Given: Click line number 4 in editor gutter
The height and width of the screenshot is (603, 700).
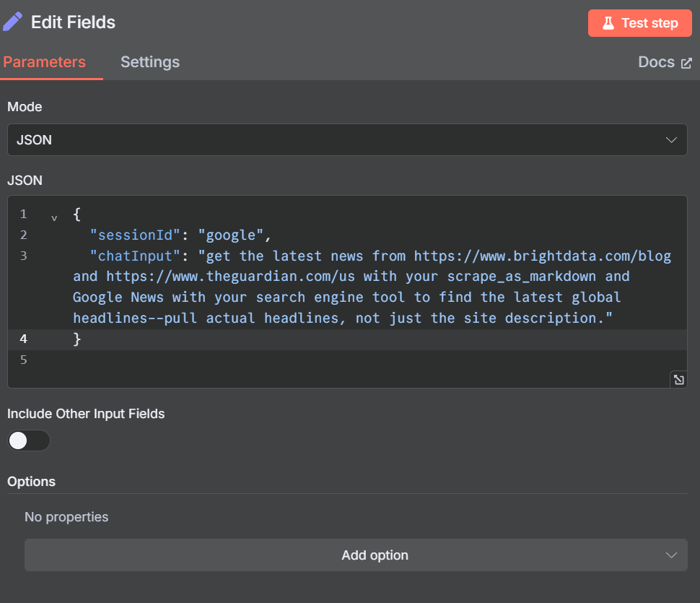Looking at the screenshot, I should (24, 339).
